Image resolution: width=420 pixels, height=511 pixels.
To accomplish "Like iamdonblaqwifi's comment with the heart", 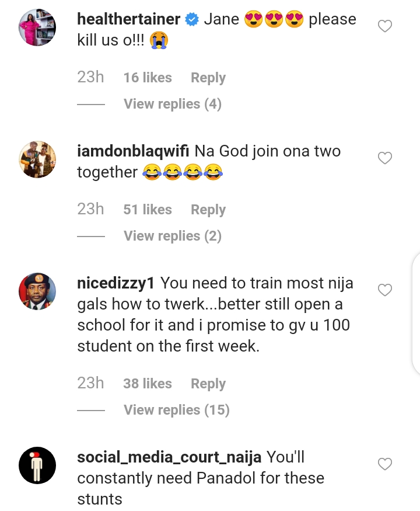I will click(385, 158).
